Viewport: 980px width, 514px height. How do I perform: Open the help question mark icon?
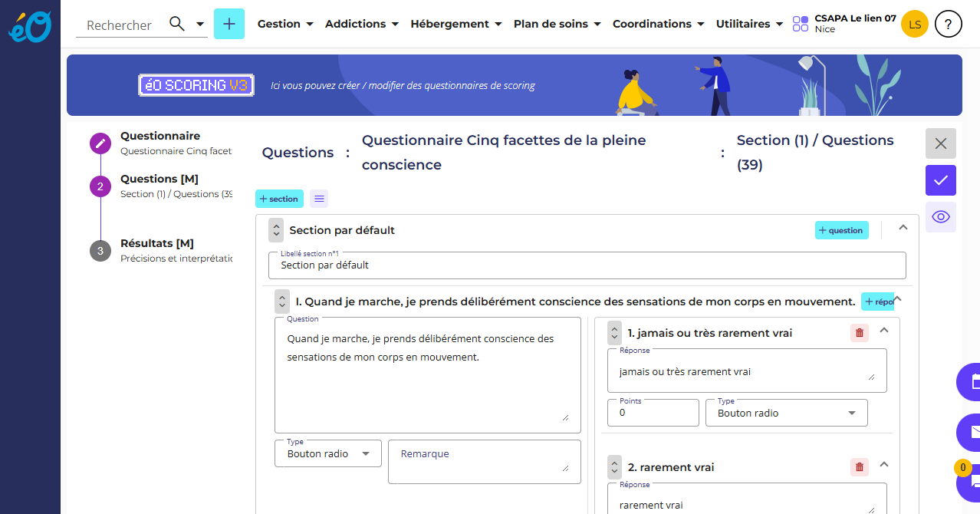click(x=949, y=25)
